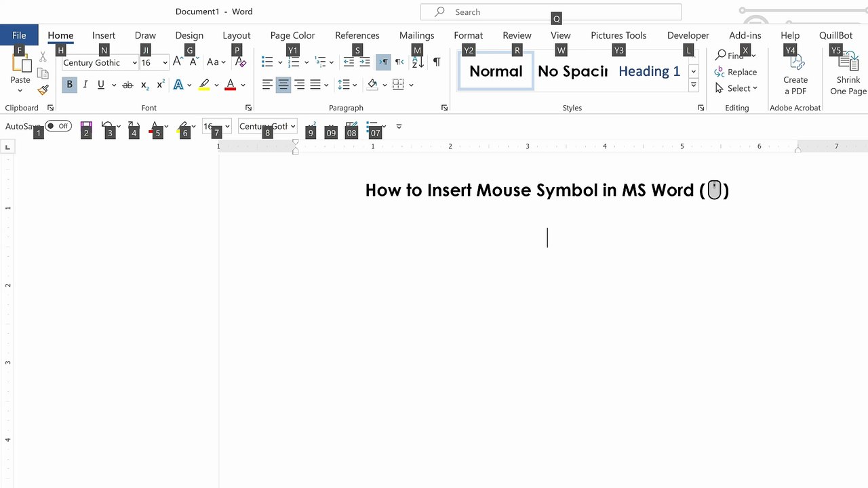Apply subscript formatting
868x488 pixels.
tap(144, 85)
